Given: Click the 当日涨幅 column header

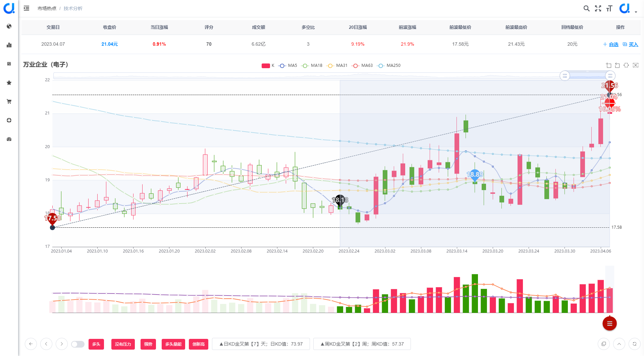Looking at the screenshot, I should pos(159,27).
